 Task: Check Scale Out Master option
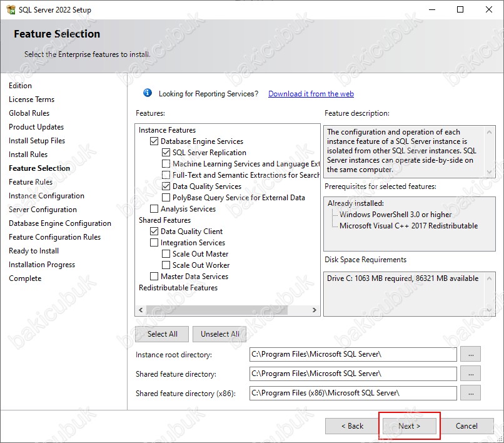tap(166, 254)
